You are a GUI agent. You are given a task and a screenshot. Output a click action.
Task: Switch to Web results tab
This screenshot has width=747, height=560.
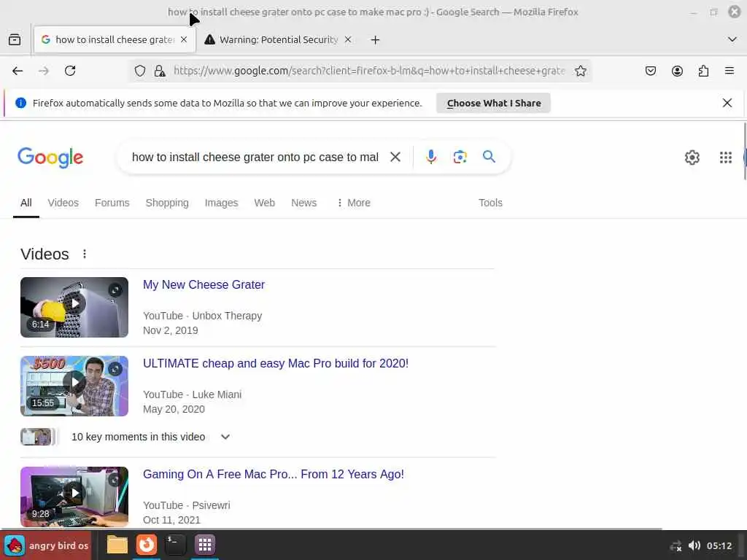(264, 203)
